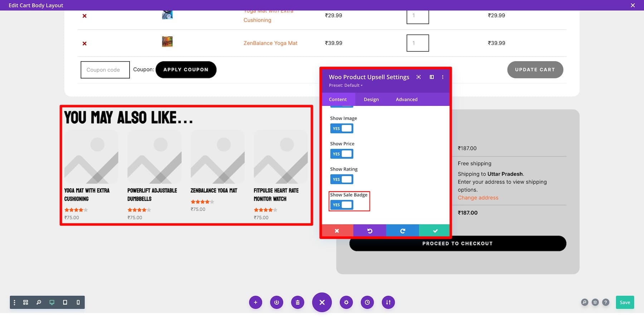644x317 pixels.
Task: Redo the settings change
Action: [402, 231]
